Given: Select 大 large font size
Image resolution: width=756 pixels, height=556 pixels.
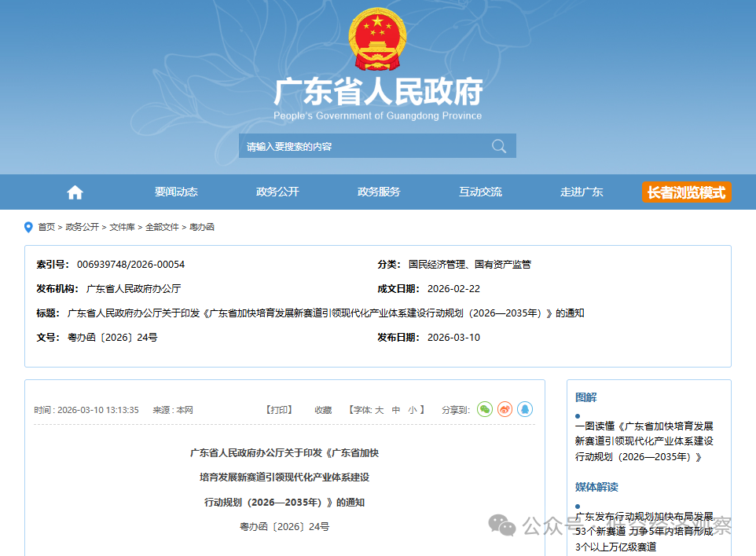Looking at the screenshot, I should click(378, 409).
